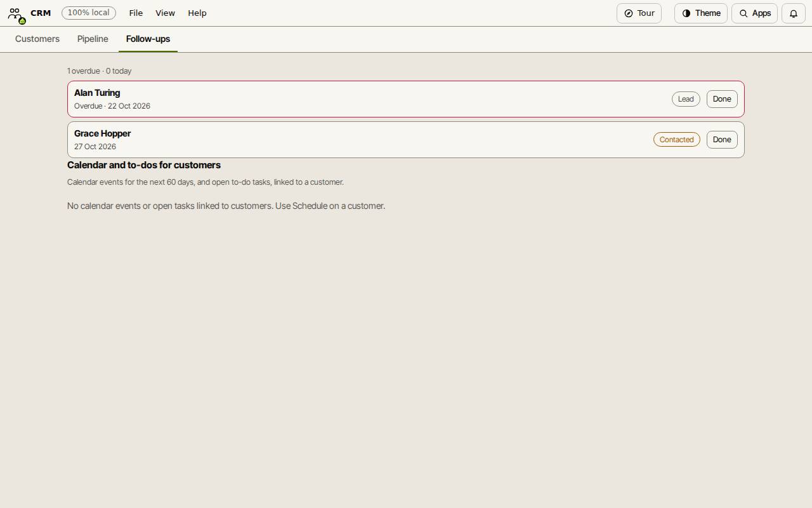
Task: Switch to the Customers tab
Action: pyautogui.click(x=37, y=39)
